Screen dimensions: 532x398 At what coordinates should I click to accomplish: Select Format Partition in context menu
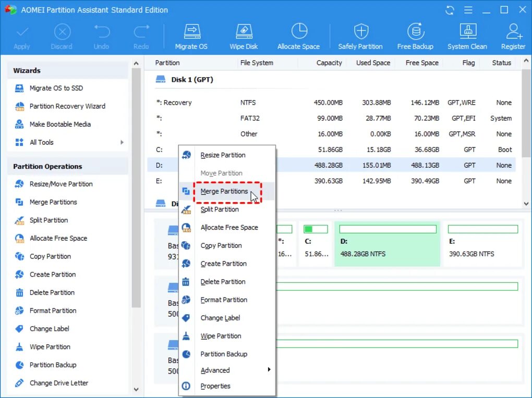coord(227,300)
